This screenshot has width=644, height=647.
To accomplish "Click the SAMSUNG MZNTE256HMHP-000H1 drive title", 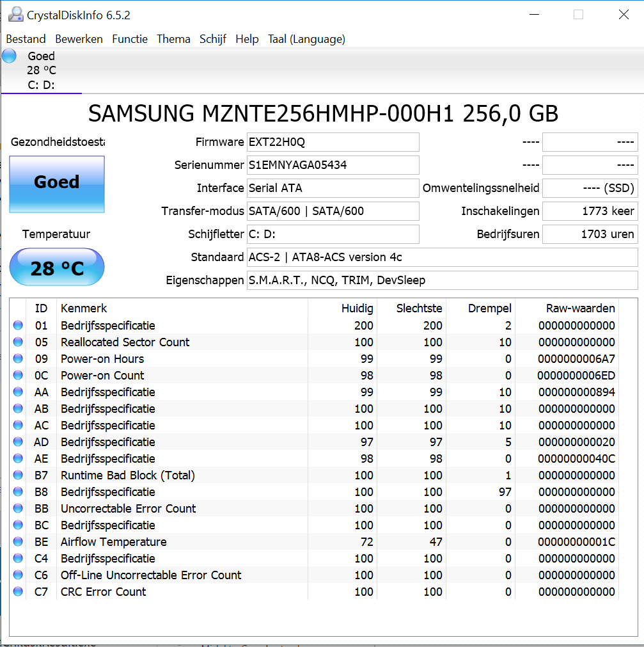I will tap(323, 113).
